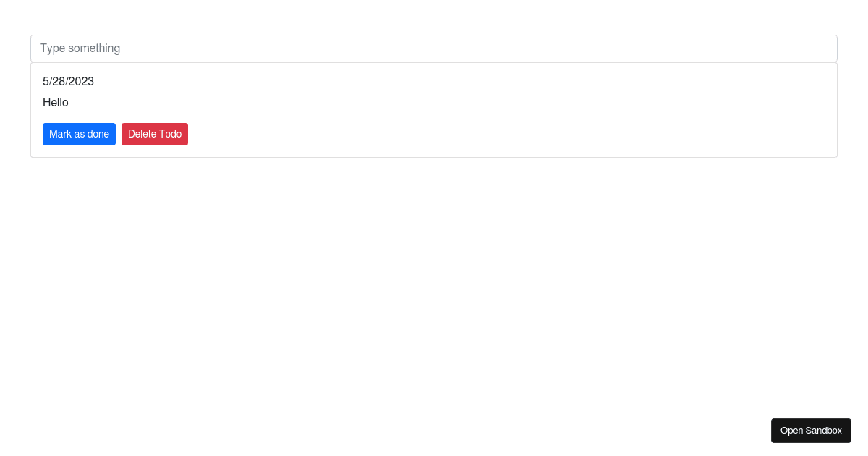Mark the Hello todo as done
The image size is (868, 456).
coord(79,134)
